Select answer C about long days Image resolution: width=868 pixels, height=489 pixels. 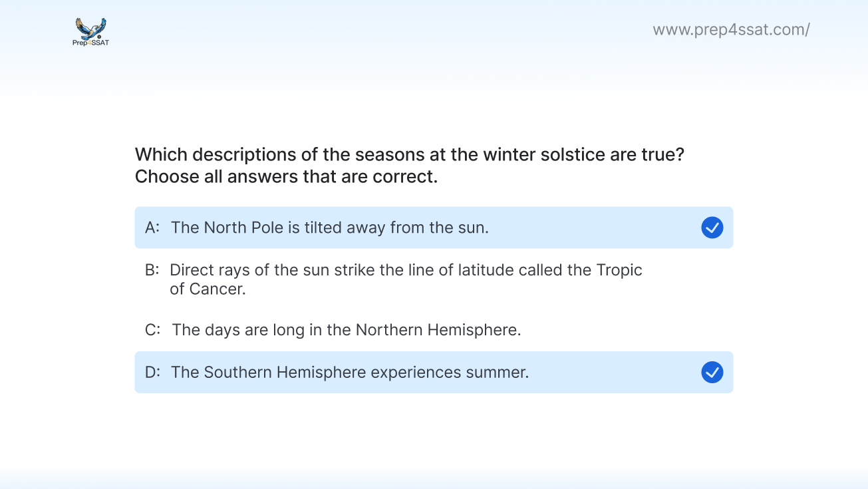point(346,329)
